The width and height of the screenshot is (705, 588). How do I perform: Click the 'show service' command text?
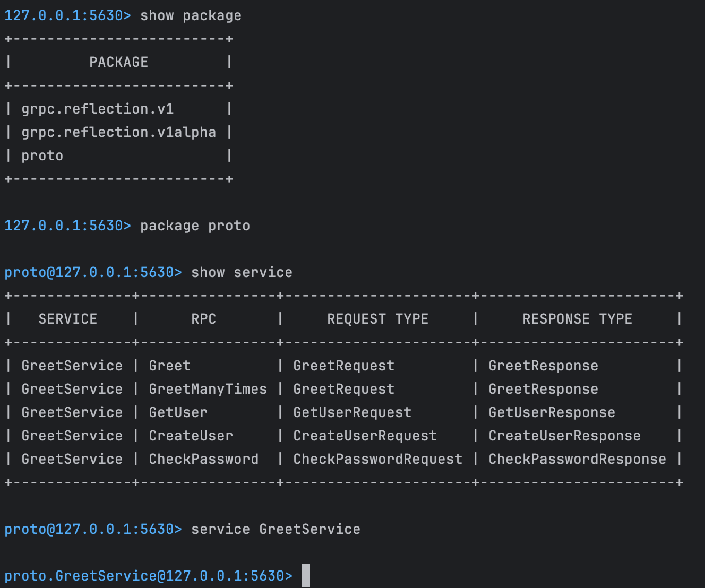[242, 272]
